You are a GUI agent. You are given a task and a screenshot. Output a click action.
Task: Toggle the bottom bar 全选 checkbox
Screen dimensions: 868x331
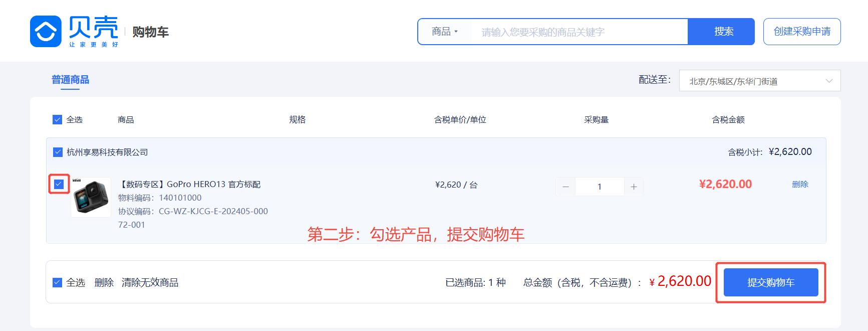click(57, 282)
